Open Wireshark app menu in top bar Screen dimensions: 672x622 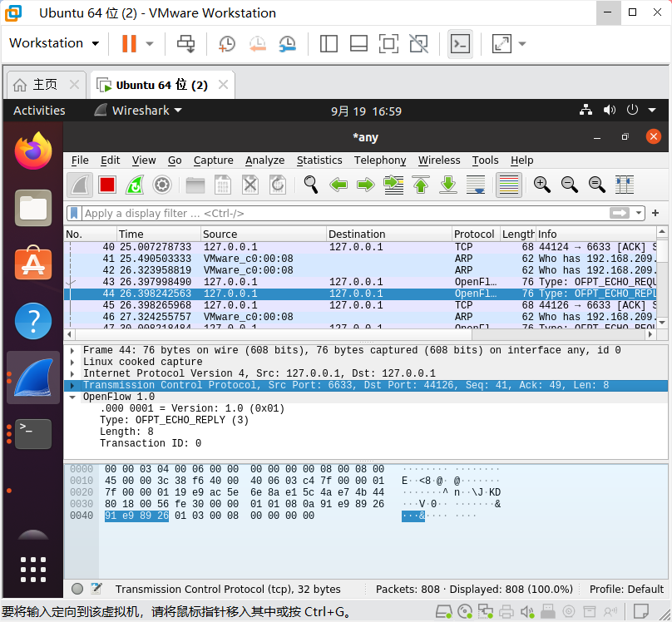138,111
